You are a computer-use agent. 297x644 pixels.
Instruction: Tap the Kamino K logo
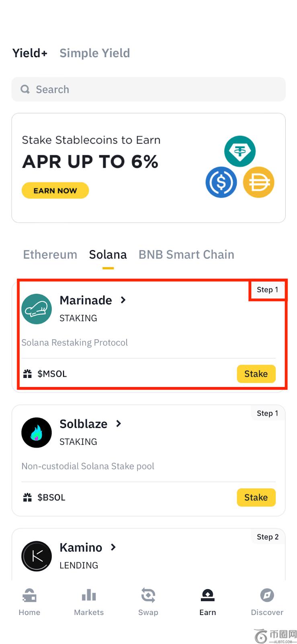pyautogui.click(x=37, y=556)
